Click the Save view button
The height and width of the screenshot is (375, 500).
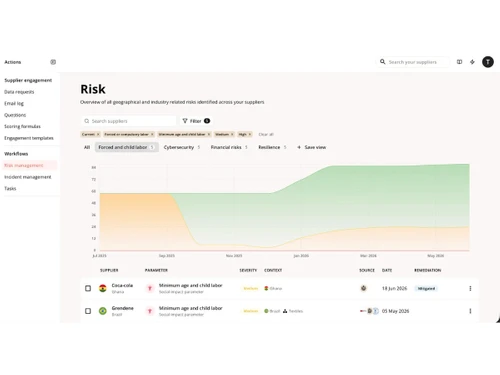[311, 147]
